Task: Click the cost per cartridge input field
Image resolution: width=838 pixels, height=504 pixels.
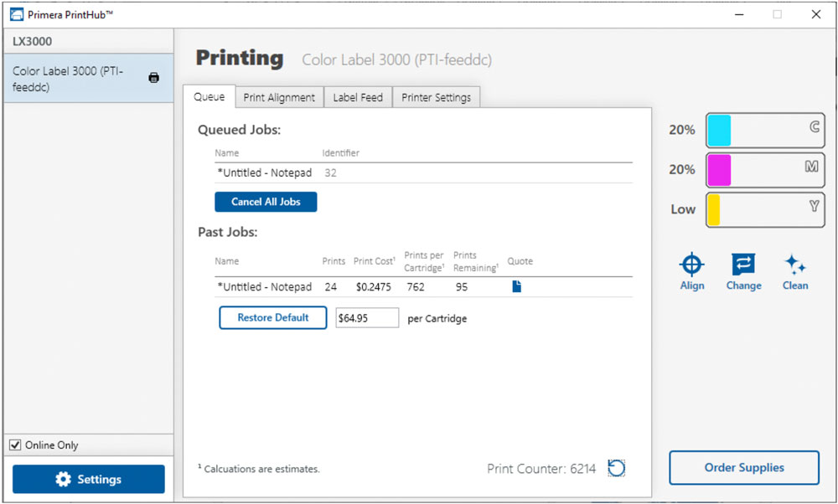Action: point(367,317)
